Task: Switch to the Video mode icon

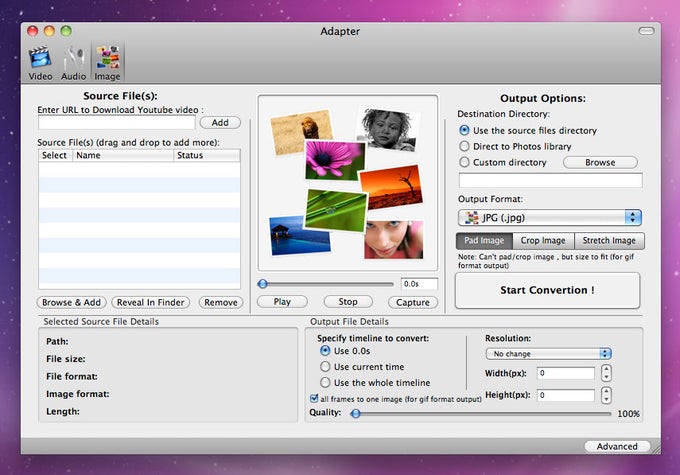Action: point(40,63)
